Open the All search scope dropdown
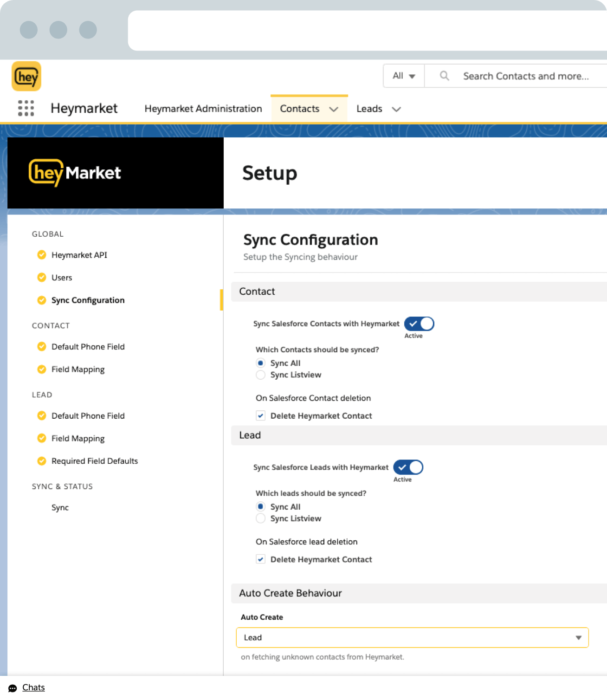Image resolution: width=607 pixels, height=700 pixels. [x=404, y=76]
